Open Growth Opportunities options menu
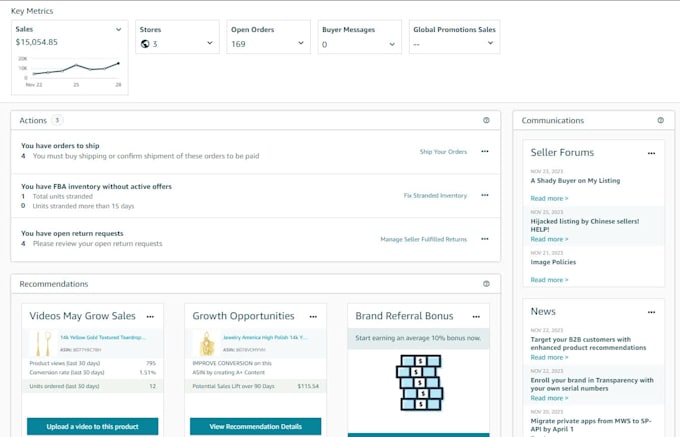 tap(313, 316)
